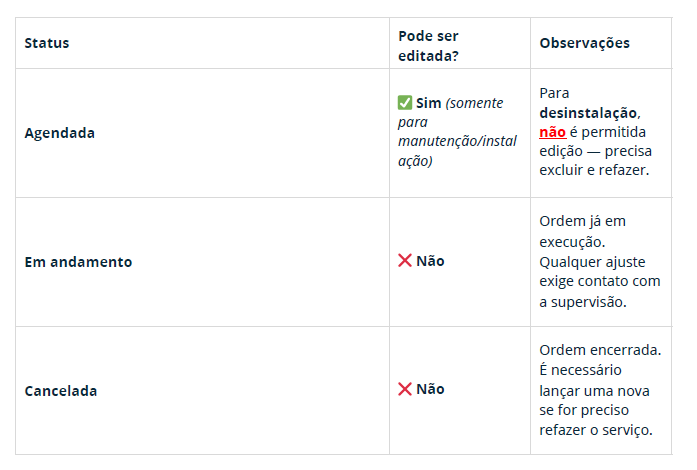Select the "Em andamento" status cell
Image resolution: width=697 pixels, height=470 pixels.
coord(78,262)
